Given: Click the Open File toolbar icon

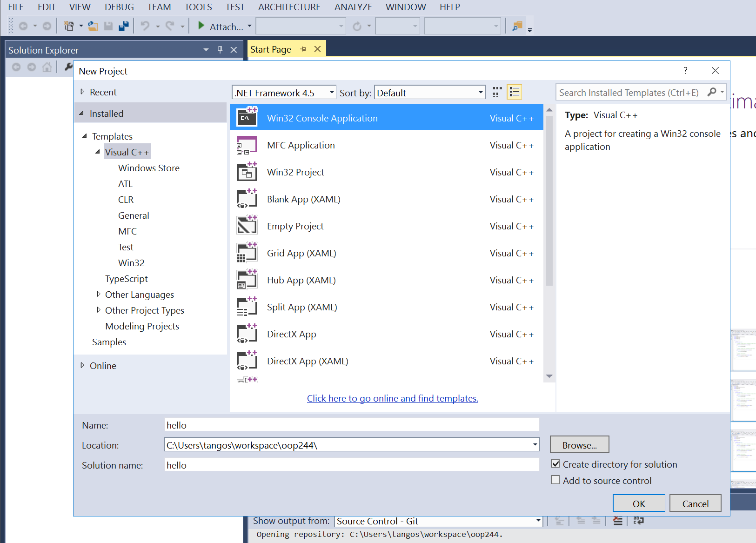Looking at the screenshot, I should click(93, 26).
